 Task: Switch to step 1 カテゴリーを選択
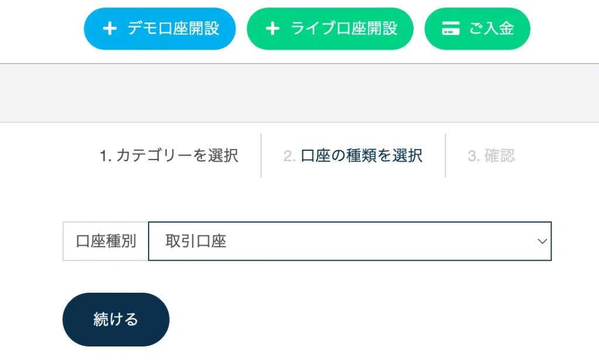168,156
